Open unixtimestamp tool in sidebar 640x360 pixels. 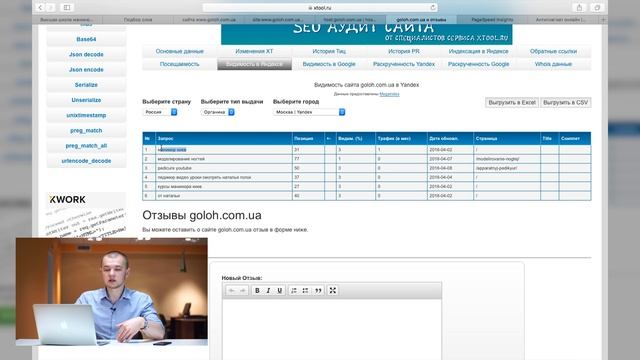point(86,115)
